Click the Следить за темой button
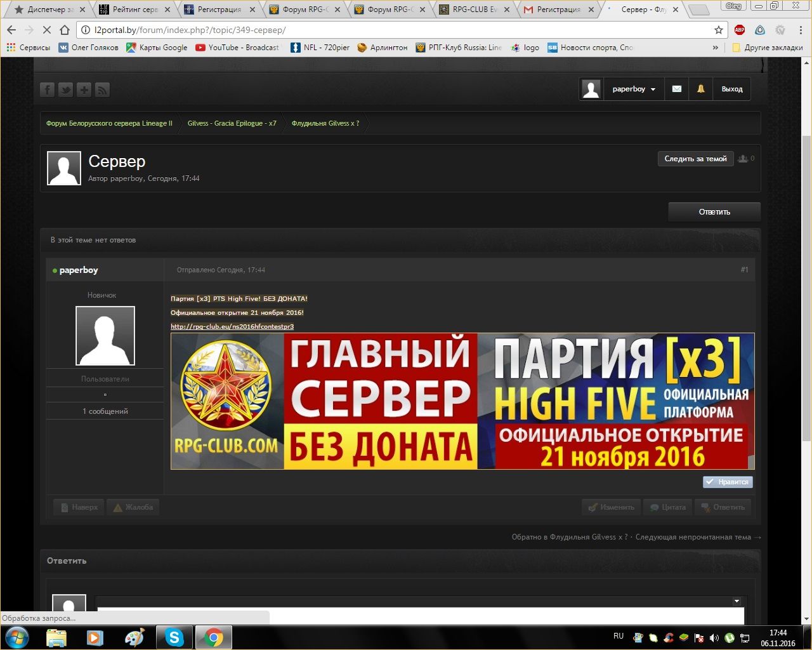The width and height of the screenshot is (812, 650). point(695,159)
